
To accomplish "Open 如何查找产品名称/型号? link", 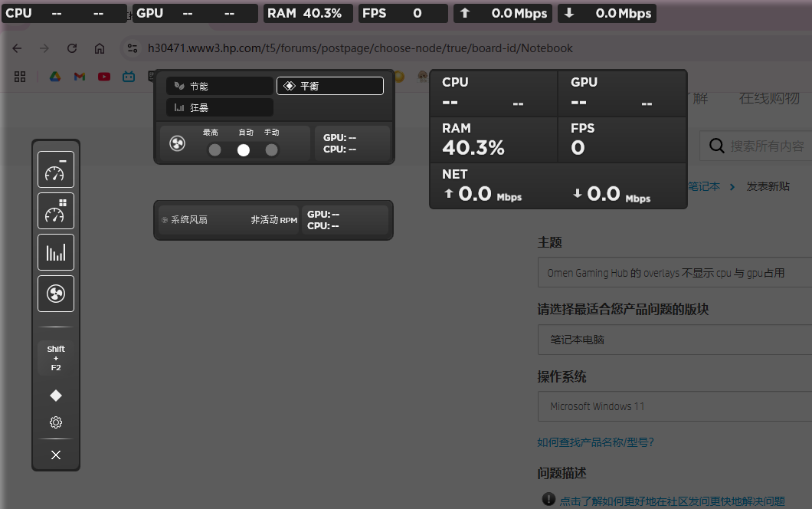I will (x=595, y=442).
